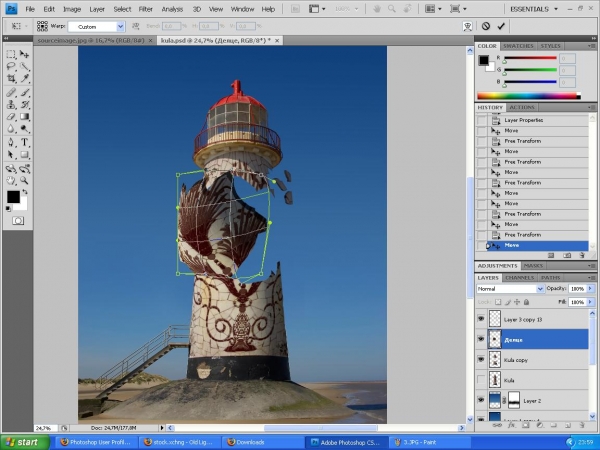Image resolution: width=600 pixels, height=450 pixels.
Task: Click the red R channel slider
Action: pos(530,58)
